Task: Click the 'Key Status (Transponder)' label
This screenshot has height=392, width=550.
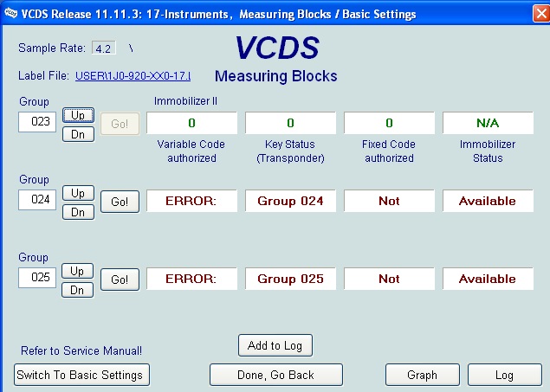Action: (290, 151)
